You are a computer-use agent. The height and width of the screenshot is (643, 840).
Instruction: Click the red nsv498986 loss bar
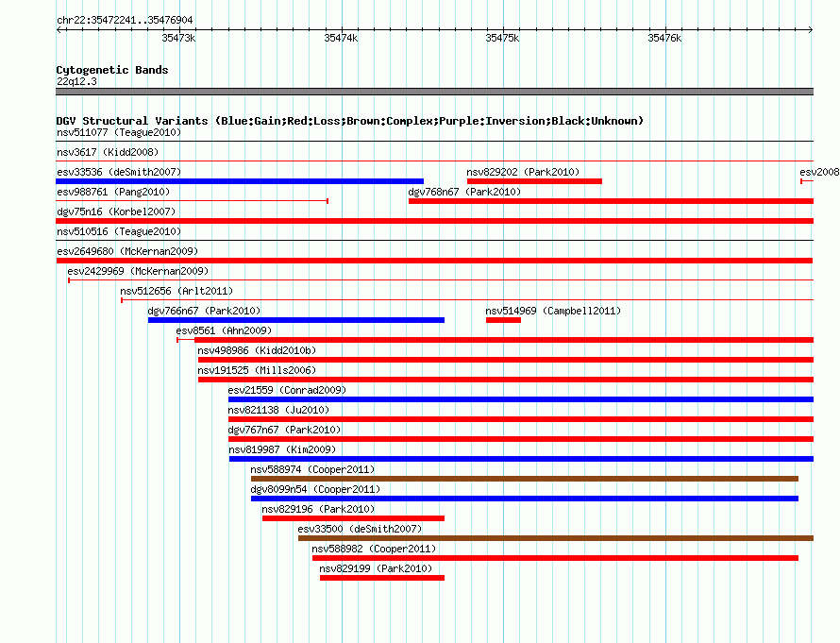point(506,360)
